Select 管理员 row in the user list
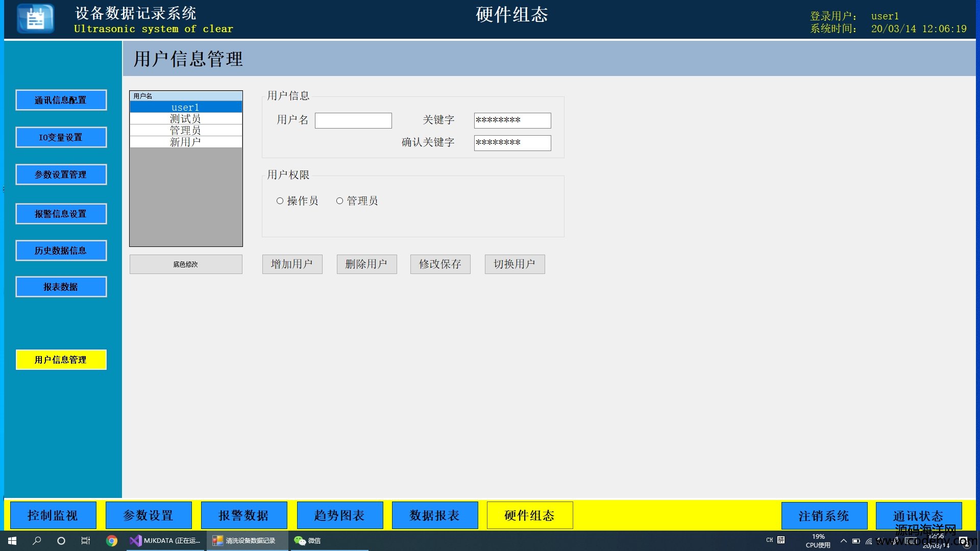 186,131
